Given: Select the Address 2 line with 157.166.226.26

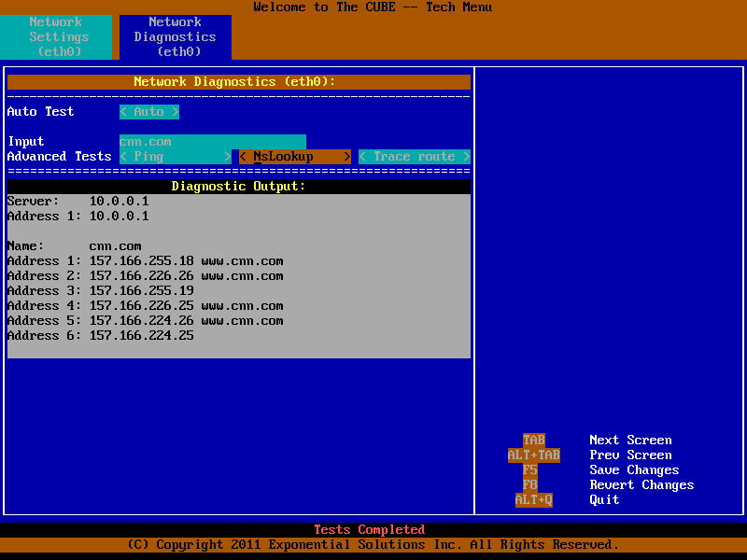Looking at the screenshot, I should (146, 275).
